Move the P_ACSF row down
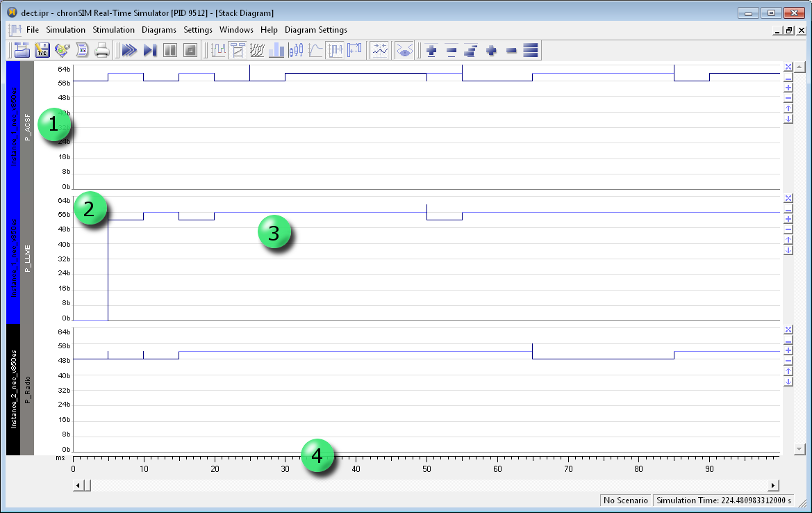Image resolution: width=812 pixels, height=513 pixels. 788,119
